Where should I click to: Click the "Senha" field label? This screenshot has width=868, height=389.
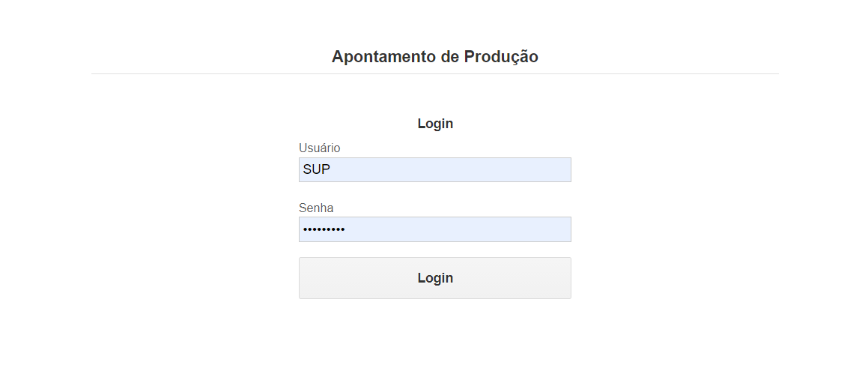pyautogui.click(x=316, y=208)
